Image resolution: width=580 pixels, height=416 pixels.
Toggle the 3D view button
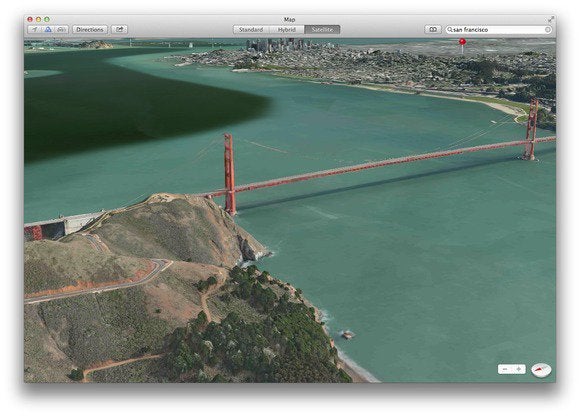click(48, 30)
